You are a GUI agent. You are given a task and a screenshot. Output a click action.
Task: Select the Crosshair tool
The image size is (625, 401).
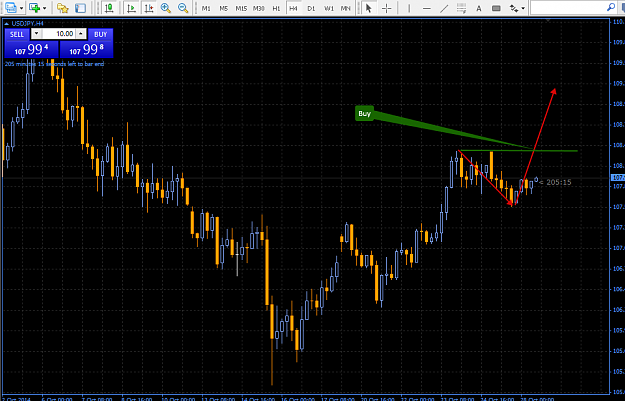[x=386, y=8]
